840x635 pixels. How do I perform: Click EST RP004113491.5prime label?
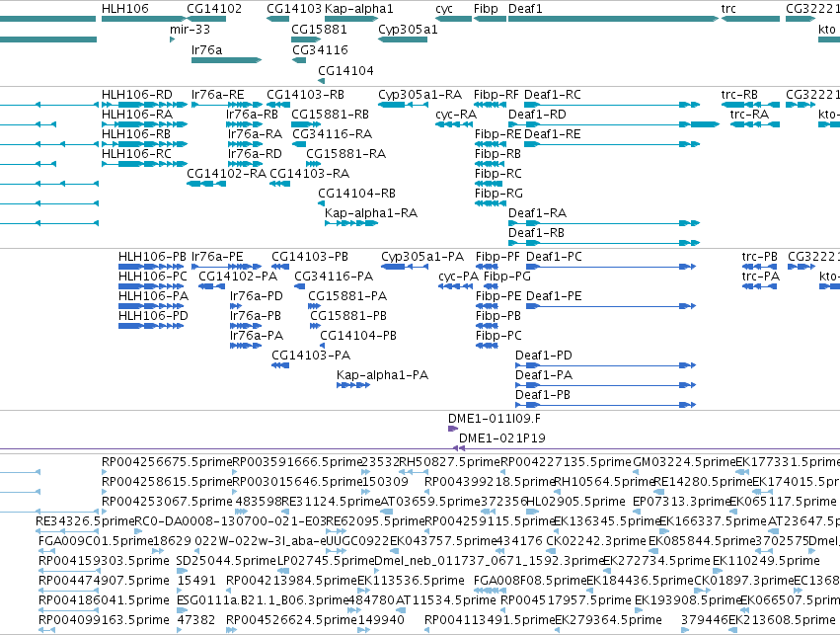tap(490, 620)
